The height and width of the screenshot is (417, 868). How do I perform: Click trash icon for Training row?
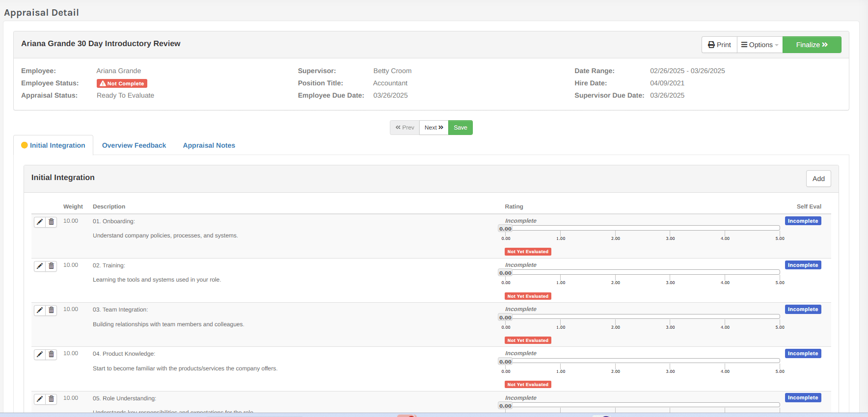(x=52, y=266)
